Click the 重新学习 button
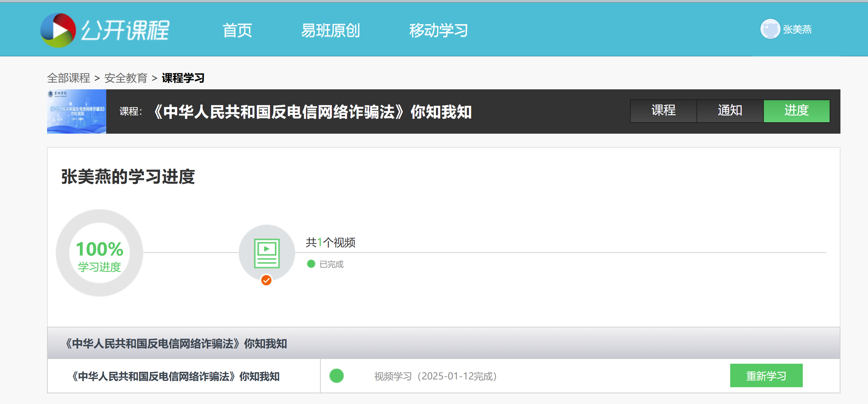This screenshot has width=868, height=404. click(x=766, y=375)
